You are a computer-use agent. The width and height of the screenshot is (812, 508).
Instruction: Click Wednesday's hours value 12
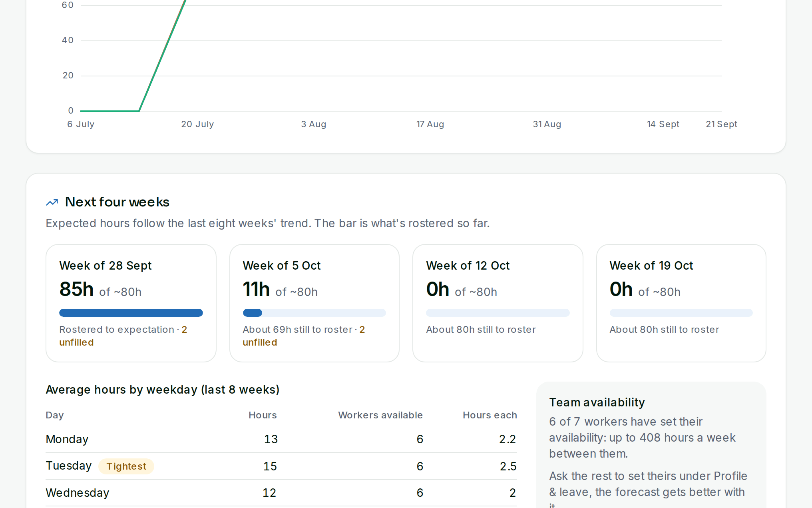(x=269, y=493)
